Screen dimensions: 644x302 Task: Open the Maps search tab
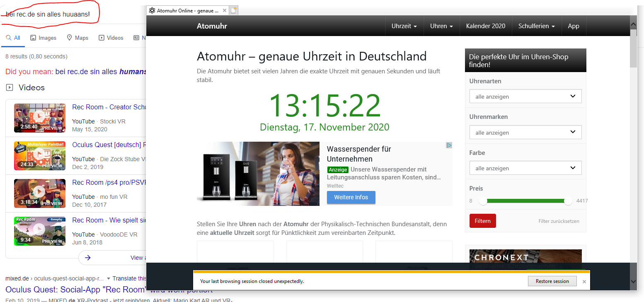[x=77, y=38]
